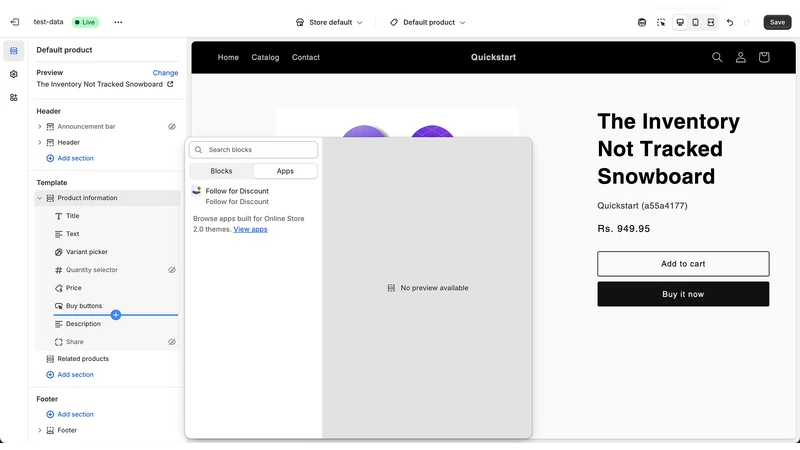The width and height of the screenshot is (800, 450).
Task: Select the Apps tab
Action: pyautogui.click(x=285, y=171)
